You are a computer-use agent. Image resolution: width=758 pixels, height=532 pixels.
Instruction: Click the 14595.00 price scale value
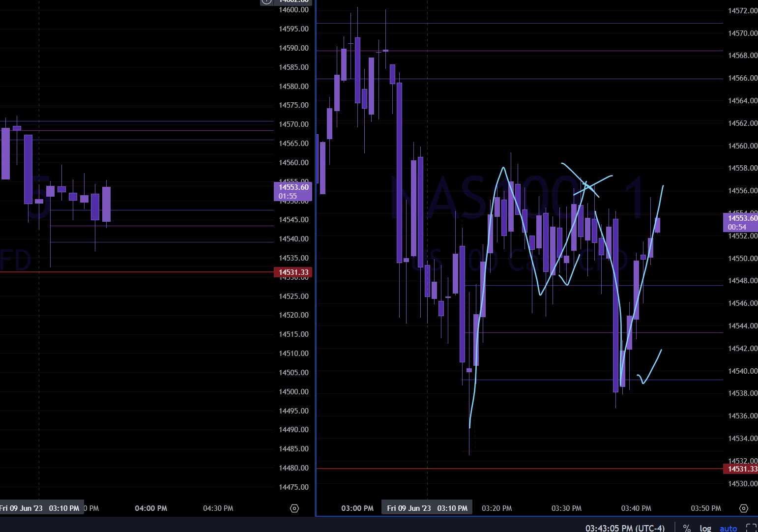[293, 29]
